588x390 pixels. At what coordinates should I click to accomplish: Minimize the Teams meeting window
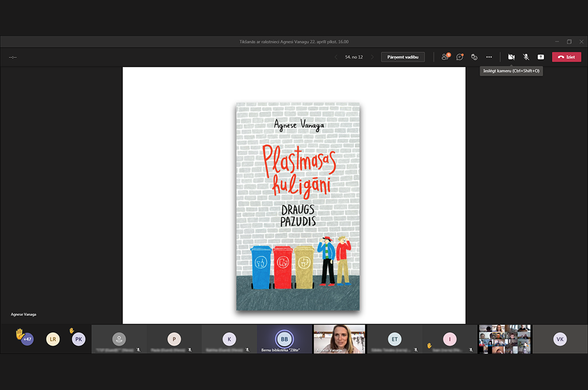[x=557, y=42]
